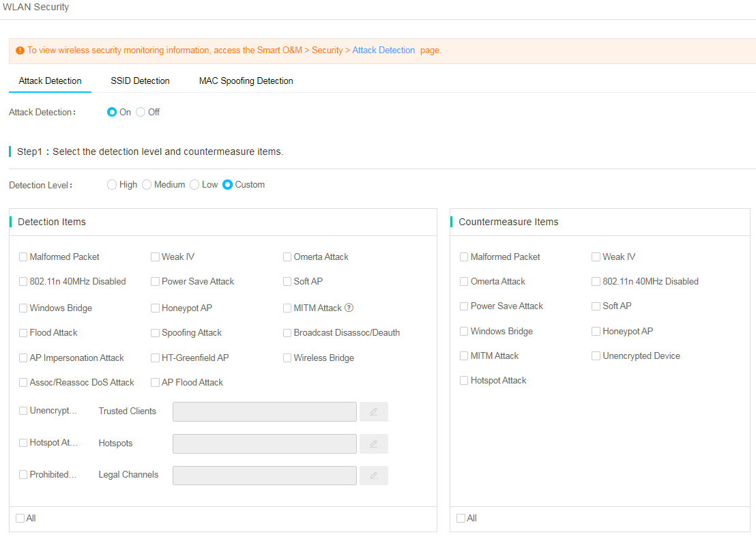756x537 pixels.
Task: Tick Power Save Attack countermeasure
Action: pos(464,306)
